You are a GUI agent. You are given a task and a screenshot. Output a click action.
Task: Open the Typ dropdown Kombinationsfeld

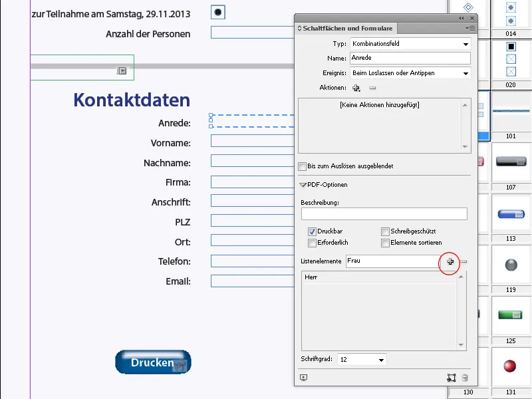[x=410, y=44]
